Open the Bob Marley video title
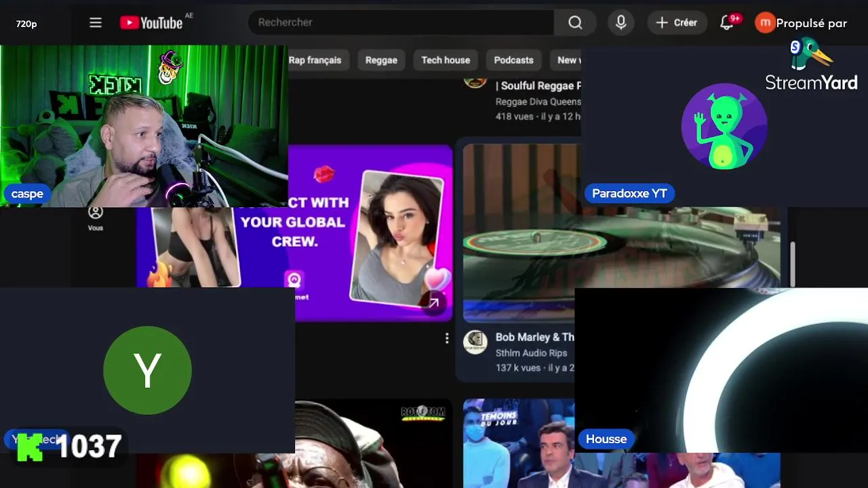Screen dimensions: 868x488 534,337
